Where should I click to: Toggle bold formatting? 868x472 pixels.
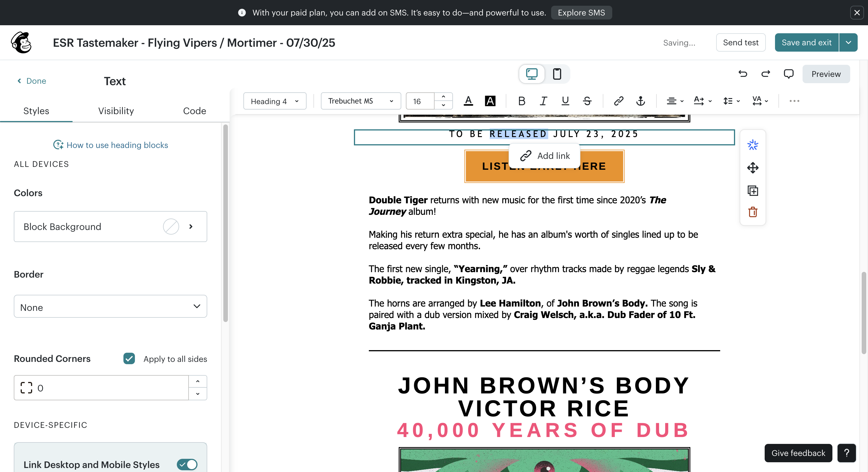coord(522,101)
